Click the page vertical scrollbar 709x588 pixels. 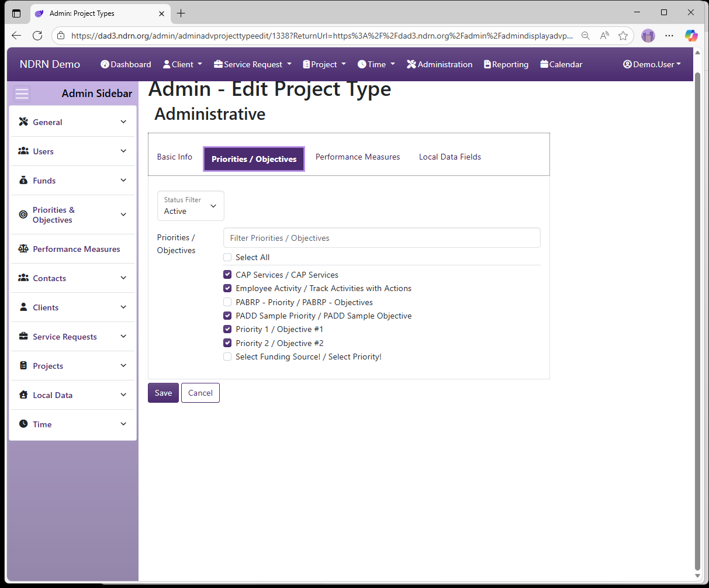click(x=697, y=321)
